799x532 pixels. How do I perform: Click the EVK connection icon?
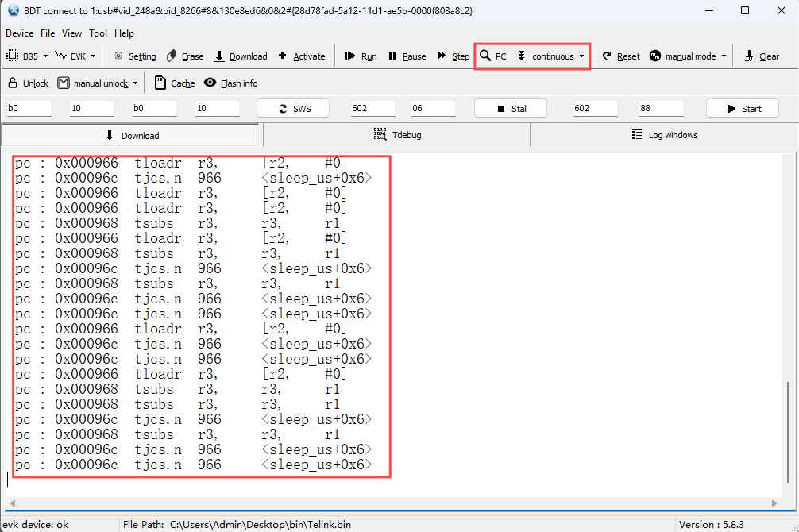(60, 55)
